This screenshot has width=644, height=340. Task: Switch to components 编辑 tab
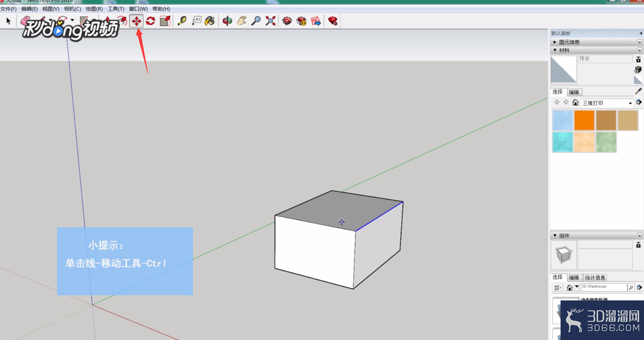click(574, 278)
